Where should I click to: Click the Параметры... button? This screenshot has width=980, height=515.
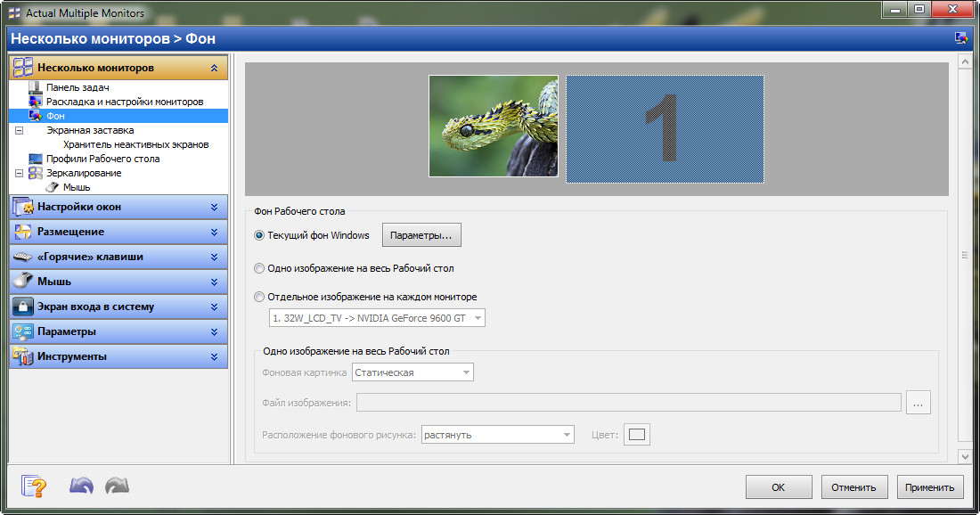pyautogui.click(x=421, y=235)
